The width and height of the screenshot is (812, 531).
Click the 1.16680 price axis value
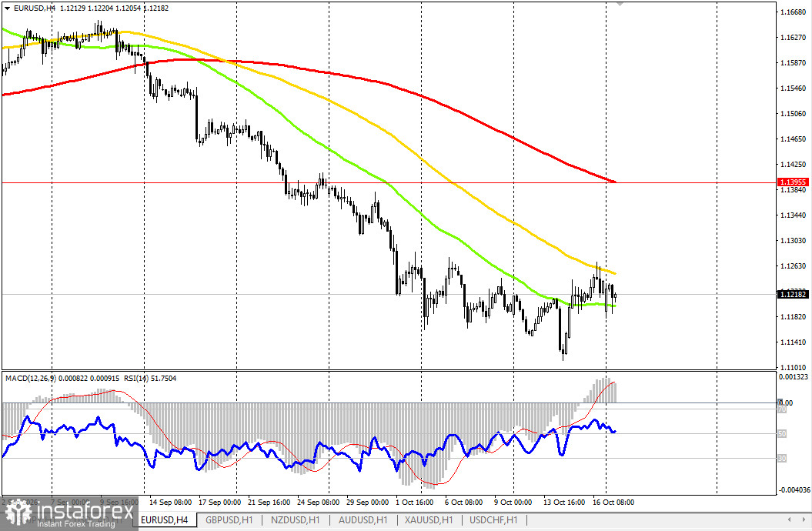pos(793,12)
